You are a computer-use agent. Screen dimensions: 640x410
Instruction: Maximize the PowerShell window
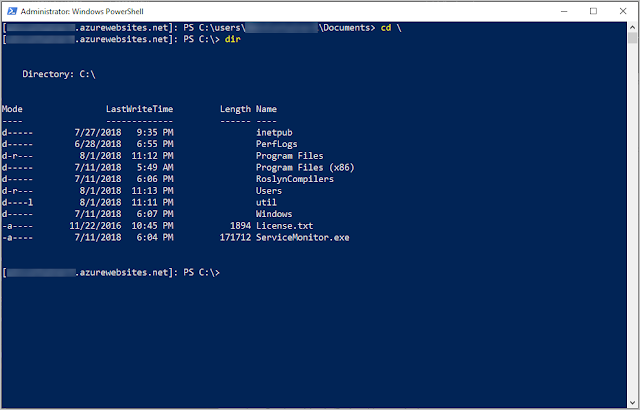click(x=593, y=11)
